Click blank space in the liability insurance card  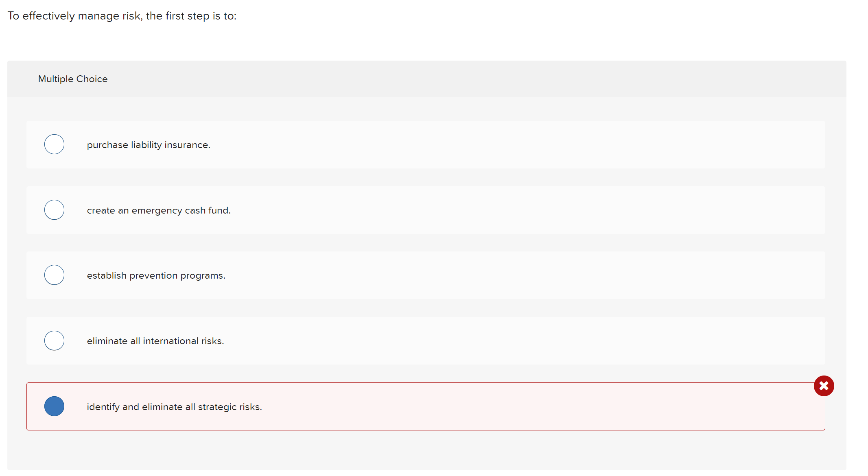pyautogui.click(x=488, y=145)
